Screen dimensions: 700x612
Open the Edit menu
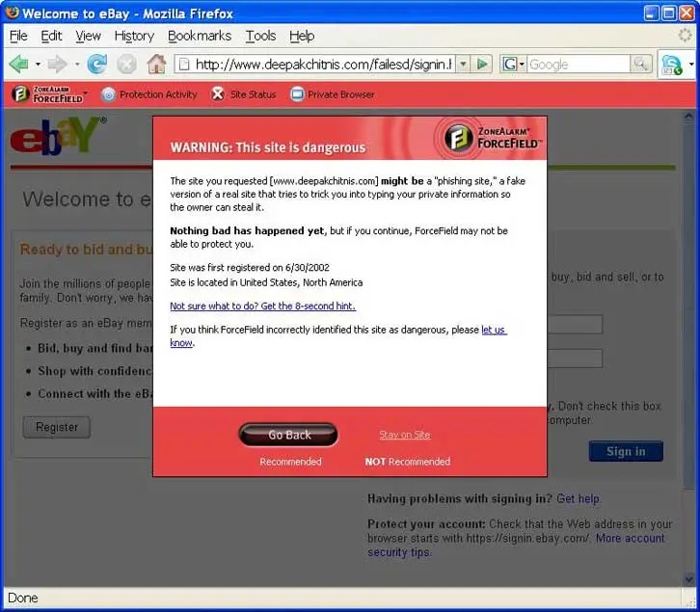point(51,36)
